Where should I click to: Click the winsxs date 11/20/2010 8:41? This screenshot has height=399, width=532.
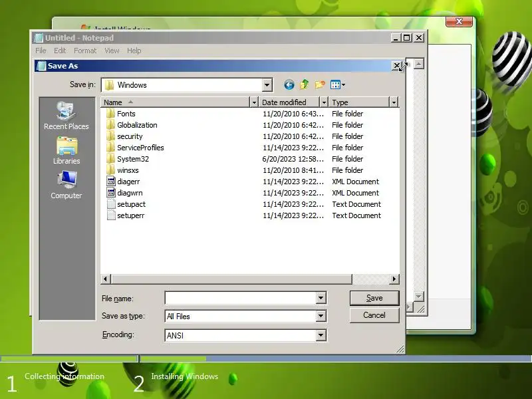pyautogui.click(x=293, y=170)
